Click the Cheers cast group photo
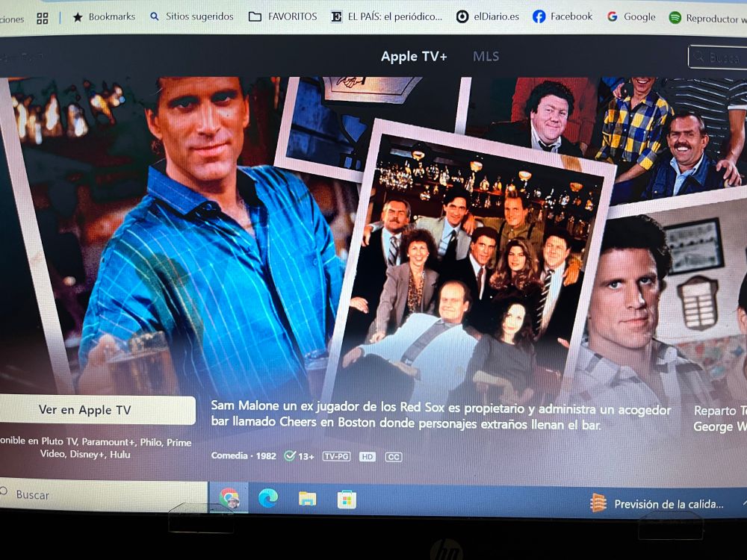 pyautogui.click(x=469, y=267)
